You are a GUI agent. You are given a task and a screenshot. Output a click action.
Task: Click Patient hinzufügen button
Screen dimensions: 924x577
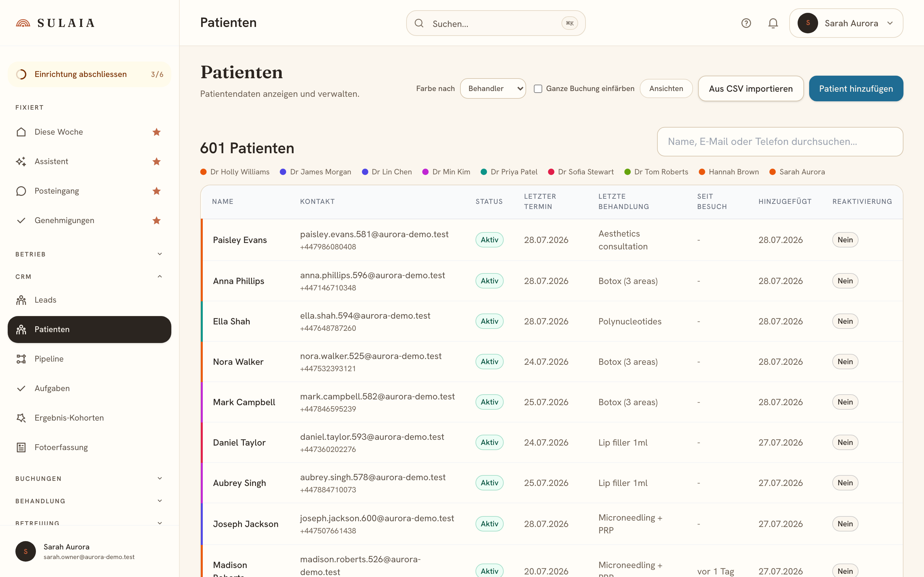856,88
